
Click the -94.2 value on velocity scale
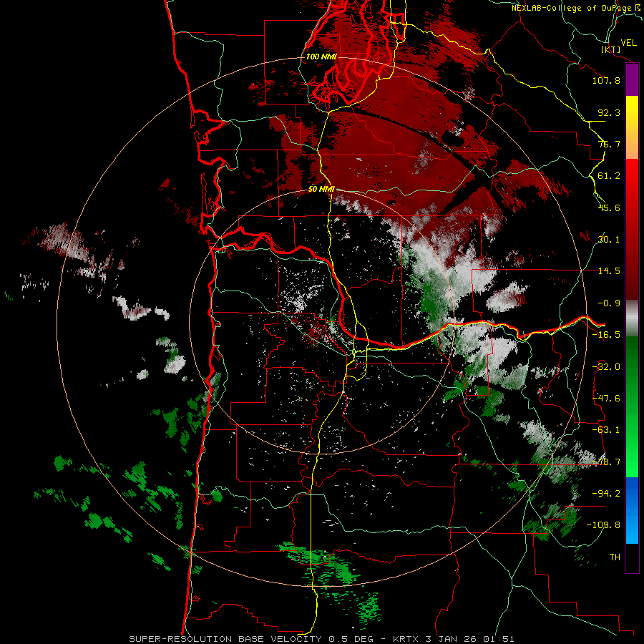coord(606,494)
